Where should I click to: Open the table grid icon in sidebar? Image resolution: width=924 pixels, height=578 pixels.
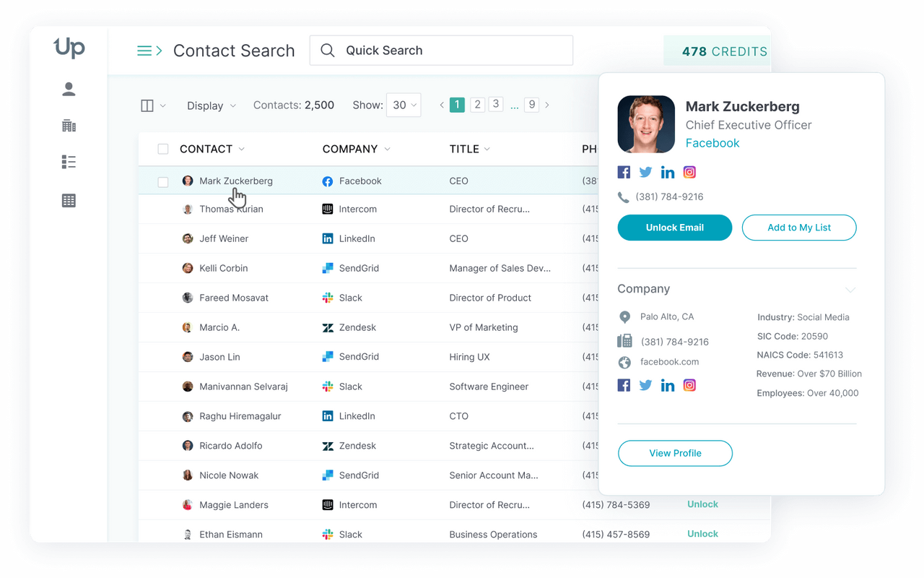coord(69,201)
